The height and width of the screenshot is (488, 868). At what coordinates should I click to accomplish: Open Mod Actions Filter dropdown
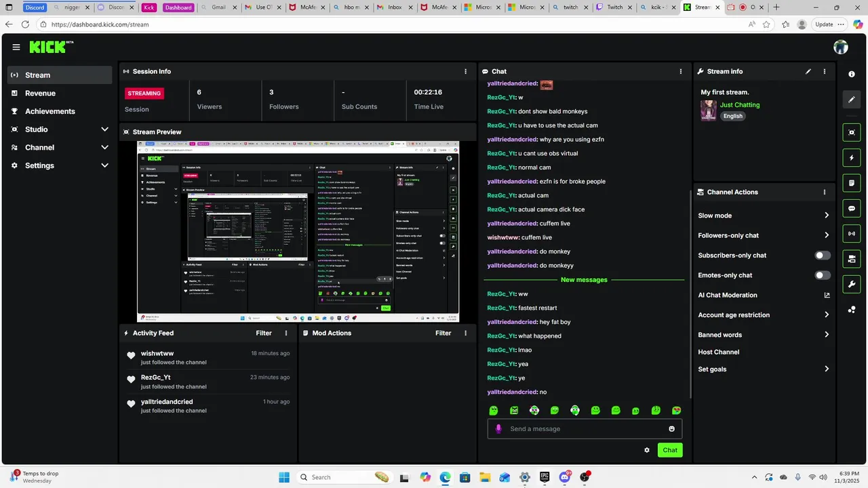(443, 333)
